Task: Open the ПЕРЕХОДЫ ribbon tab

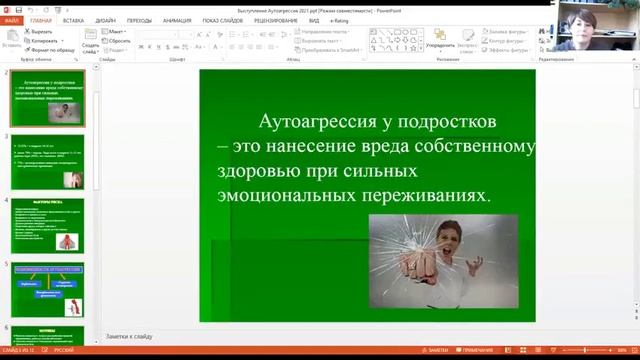Action: pyautogui.click(x=139, y=20)
